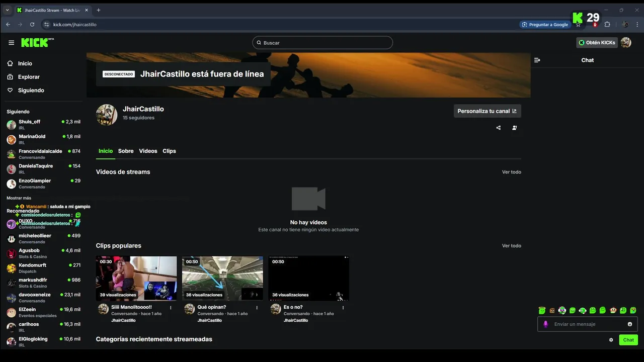Image resolution: width=644 pixels, height=362 pixels.
Task: Open ElGlogloking recommended channel
Action: [43, 342]
